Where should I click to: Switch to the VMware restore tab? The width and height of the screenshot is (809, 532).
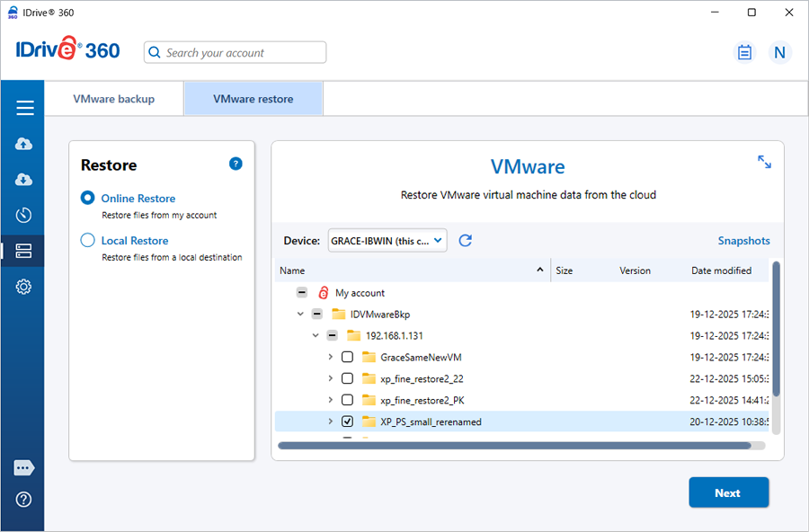click(253, 99)
